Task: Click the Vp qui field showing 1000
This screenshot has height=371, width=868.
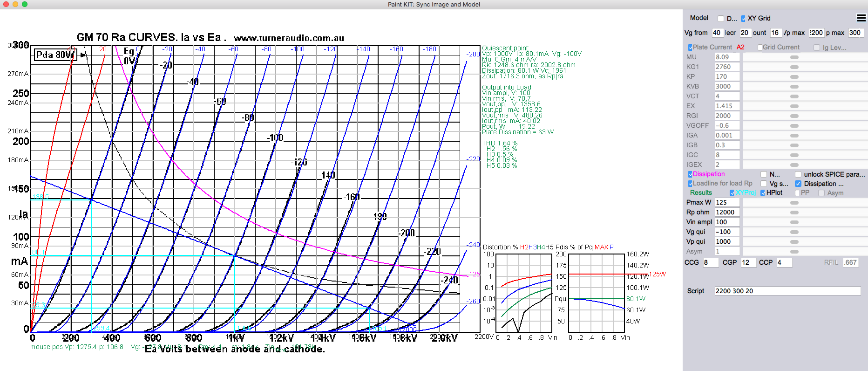Action: pyautogui.click(x=727, y=242)
